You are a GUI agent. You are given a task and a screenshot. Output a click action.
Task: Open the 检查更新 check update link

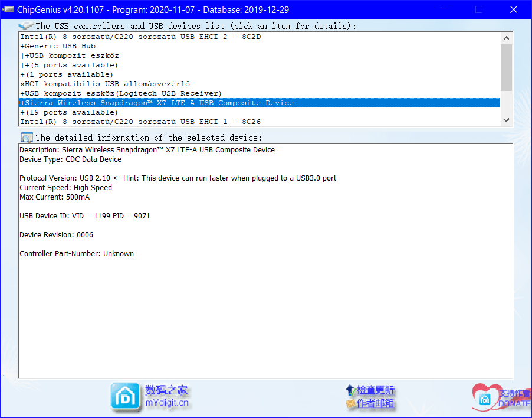[376, 390]
